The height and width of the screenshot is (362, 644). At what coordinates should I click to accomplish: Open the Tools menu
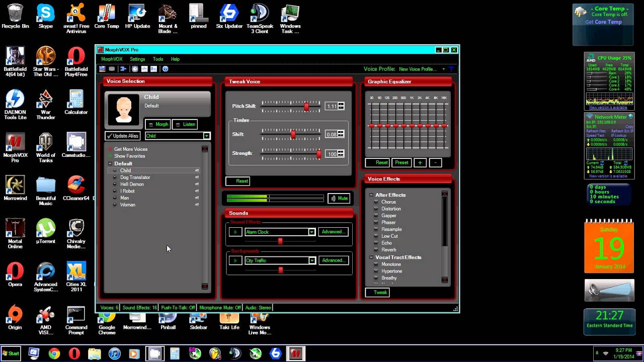[158, 59]
